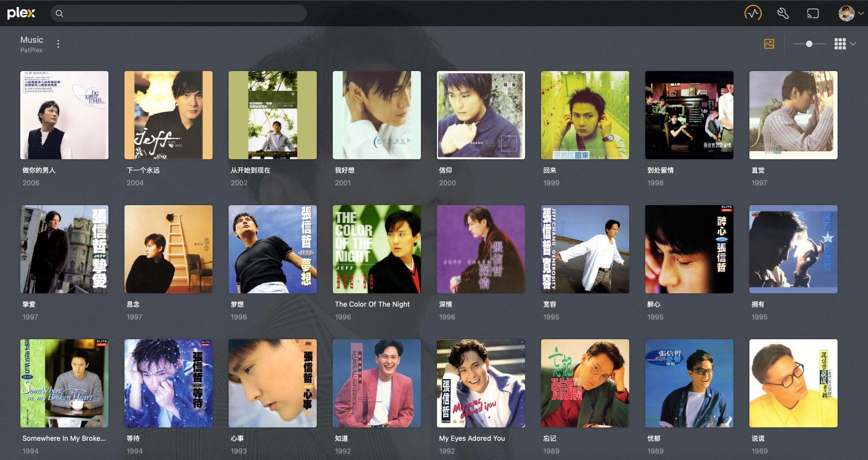This screenshot has height=460, width=868.
Task: Select the 说谎 1989 yellow album cover
Action: tap(793, 383)
